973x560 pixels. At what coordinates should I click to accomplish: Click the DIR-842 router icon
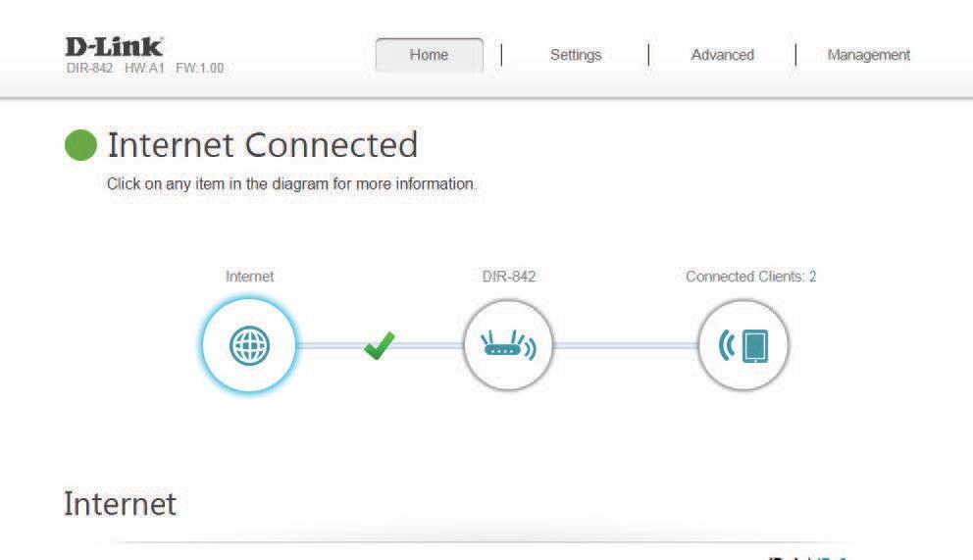pos(508,345)
